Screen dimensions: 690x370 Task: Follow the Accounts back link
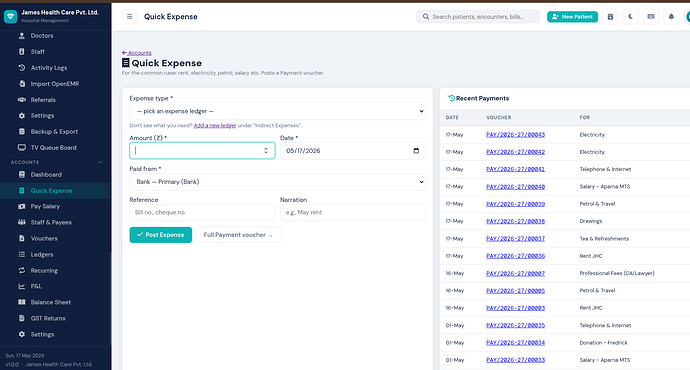(x=137, y=53)
